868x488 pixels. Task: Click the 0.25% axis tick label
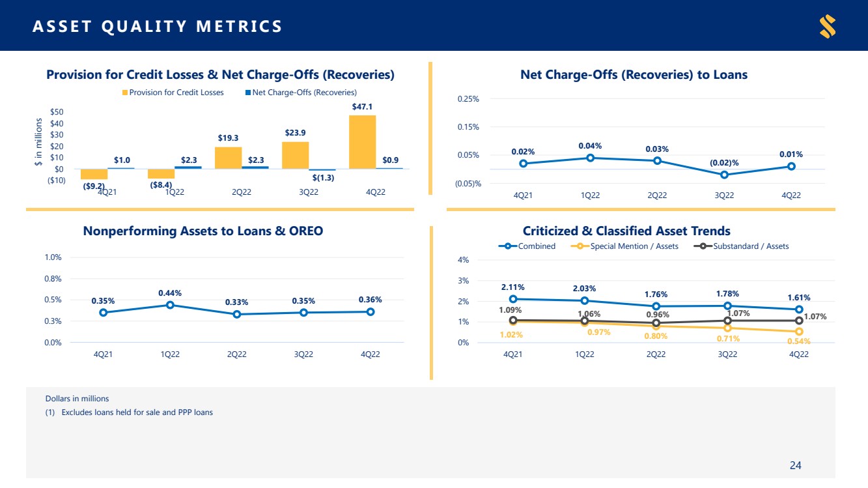468,99
